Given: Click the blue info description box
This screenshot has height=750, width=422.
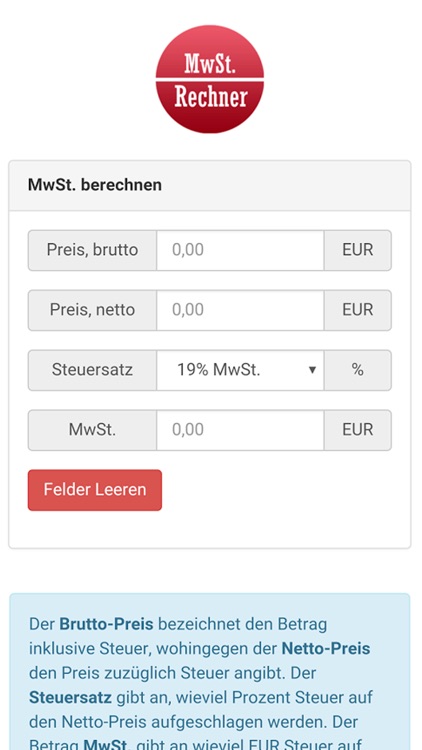Looking at the screenshot, I should [x=210, y=672].
